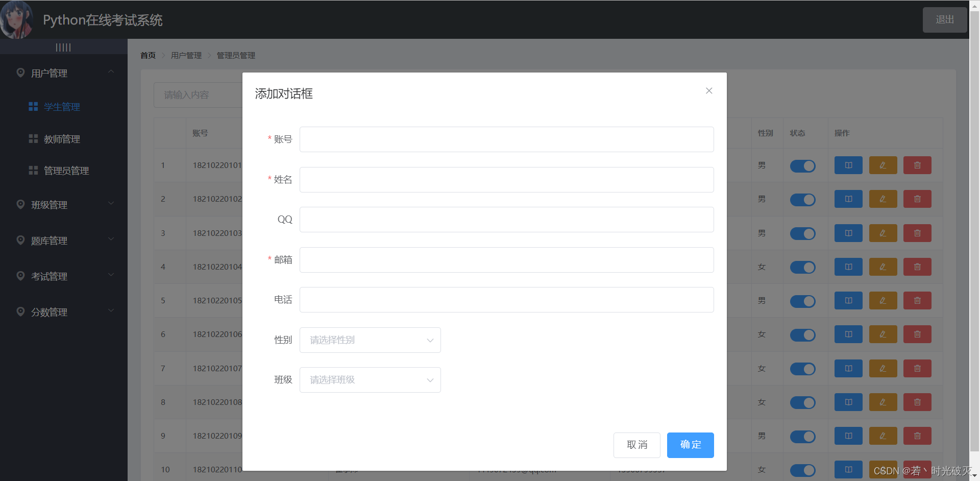Click the edit pencil button in row 3
Image resolution: width=980 pixels, height=481 pixels.
(x=883, y=233)
